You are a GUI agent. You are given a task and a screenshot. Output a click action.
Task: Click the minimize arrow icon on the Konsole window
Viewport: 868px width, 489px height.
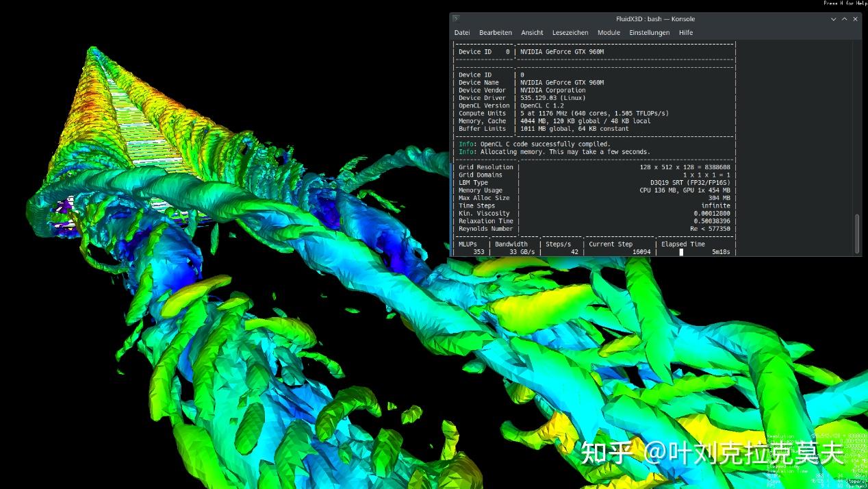click(833, 19)
